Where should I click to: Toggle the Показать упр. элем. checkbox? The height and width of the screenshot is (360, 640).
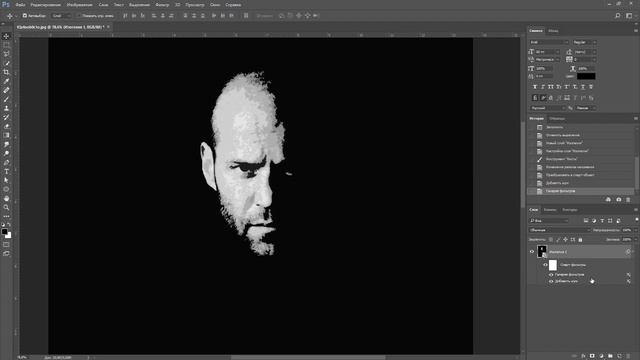coord(79,16)
